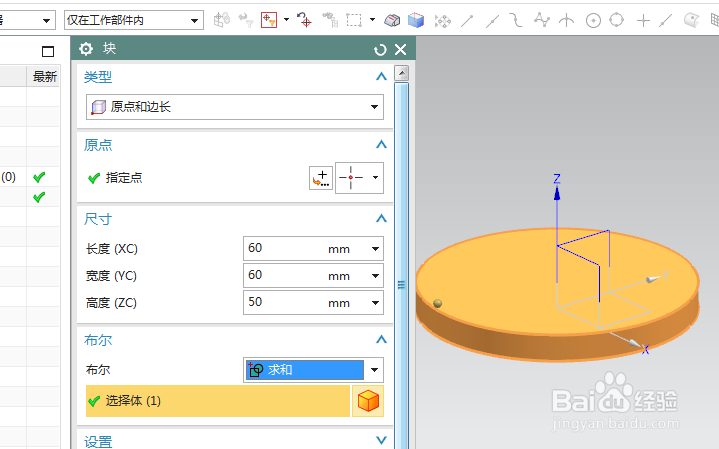
Task: Close the 块 dialog
Action: 400,50
